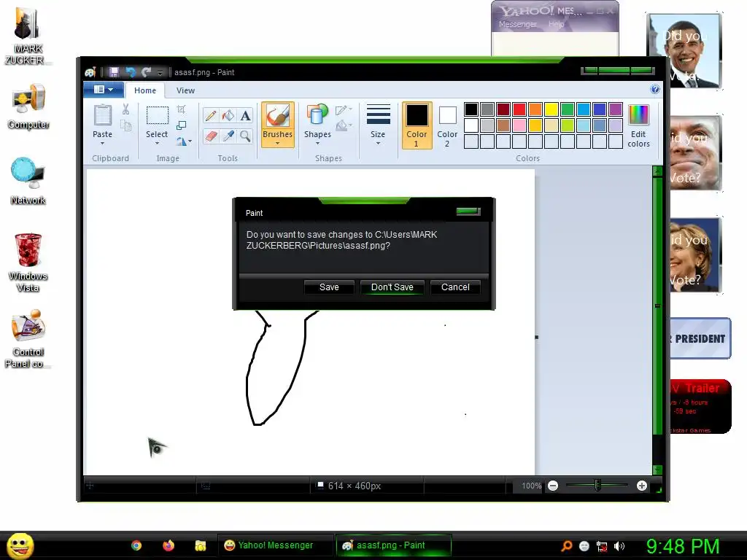Select the Fill with color bucket tool
747x560 pixels.
click(x=228, y=116)
